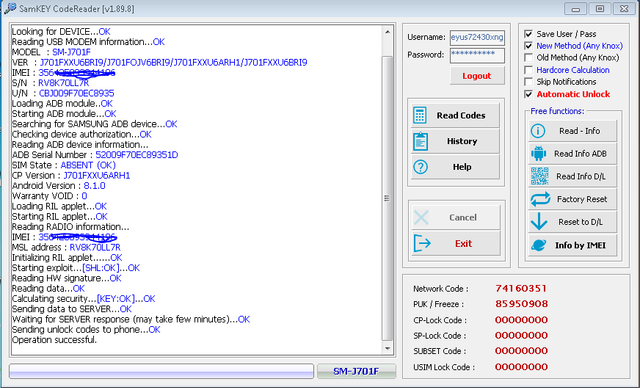Click the Reset to D/L button
Screen dimensions: 640x388
pyautogui.click(x=572, y=222)
